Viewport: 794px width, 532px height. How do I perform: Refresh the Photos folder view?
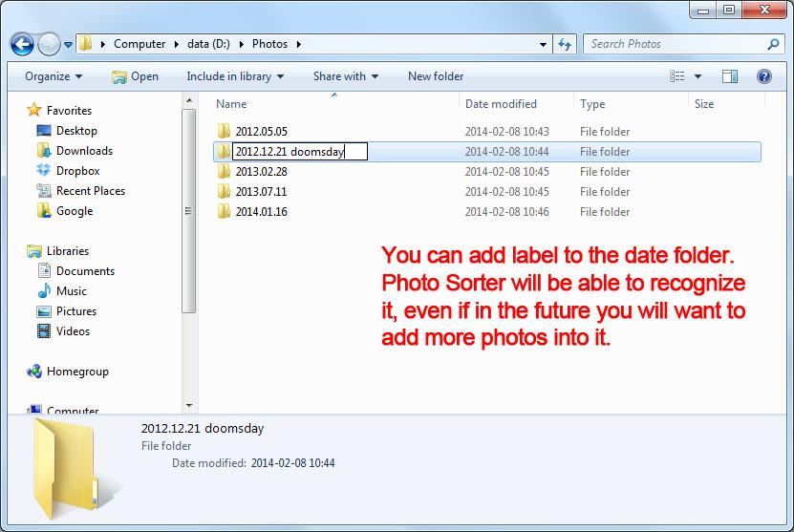(565, 45)
